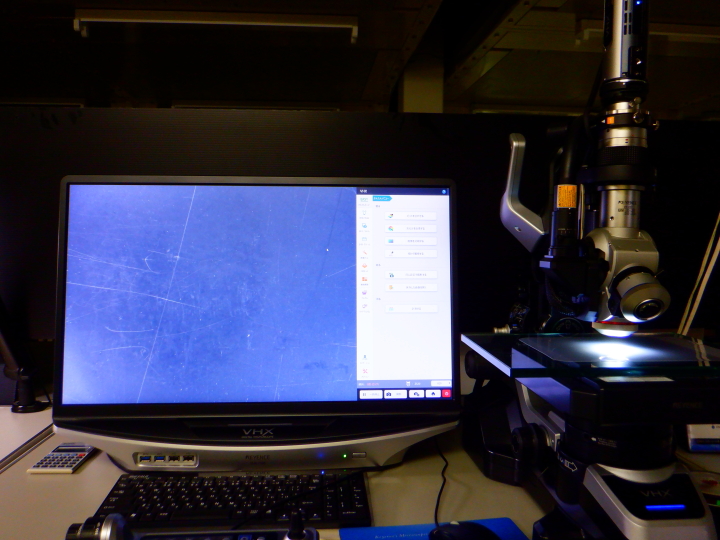Click the purple basket-shaped sidebar icon
Image resolution: width=720 pixels, height=540 pixels.
(365, 292)
